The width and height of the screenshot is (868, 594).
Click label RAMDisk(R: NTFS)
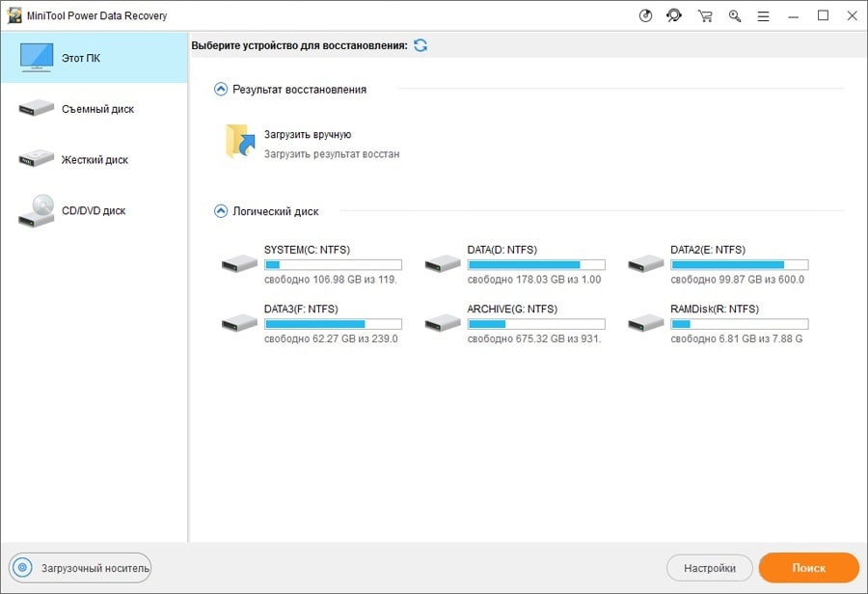click(715, 309)
